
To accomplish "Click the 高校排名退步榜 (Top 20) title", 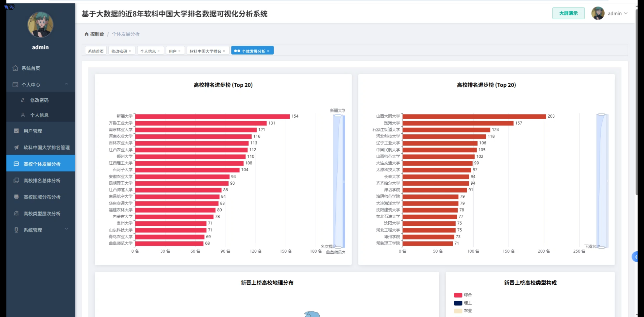I will pyautogui.click(x=486, y=85).
